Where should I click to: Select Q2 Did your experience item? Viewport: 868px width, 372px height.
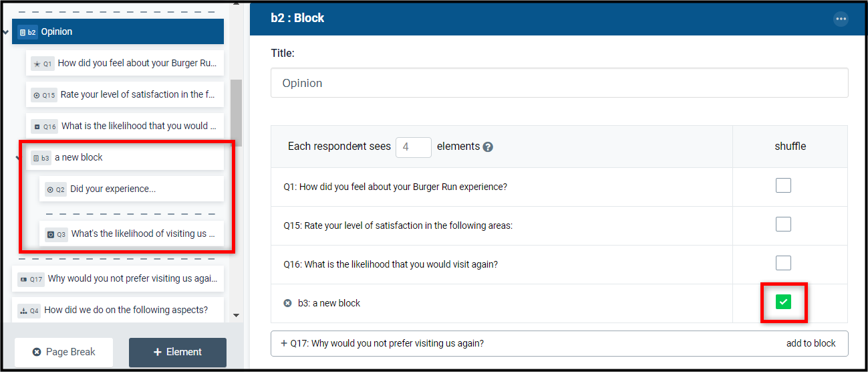click(131, 189)
